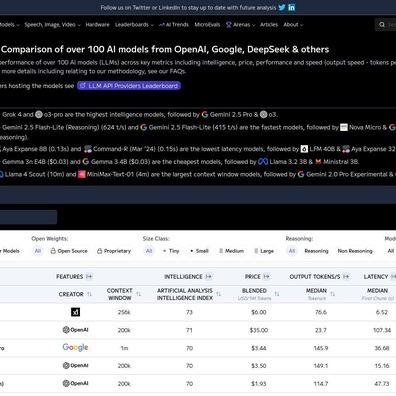Open the Articles nav item
The width and height of the screenshot is (396, 396).
coord(269,25)
